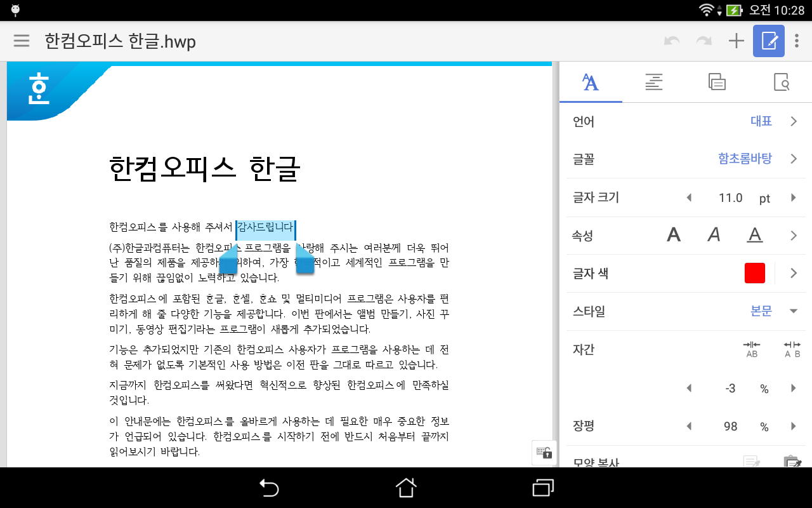Tap the red 글자 색 swatch
812x508 pixels.
pyautogui.click(x=755, y=273)
